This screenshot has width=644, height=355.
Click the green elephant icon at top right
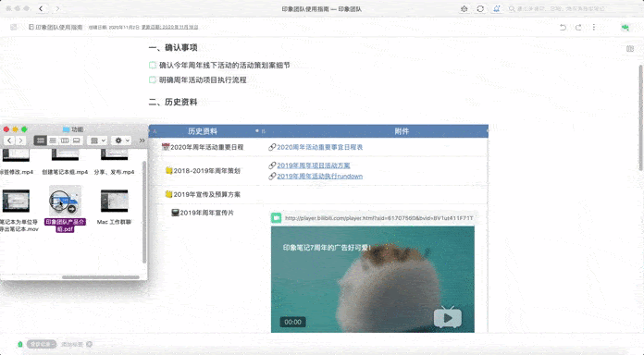point(625,28)
